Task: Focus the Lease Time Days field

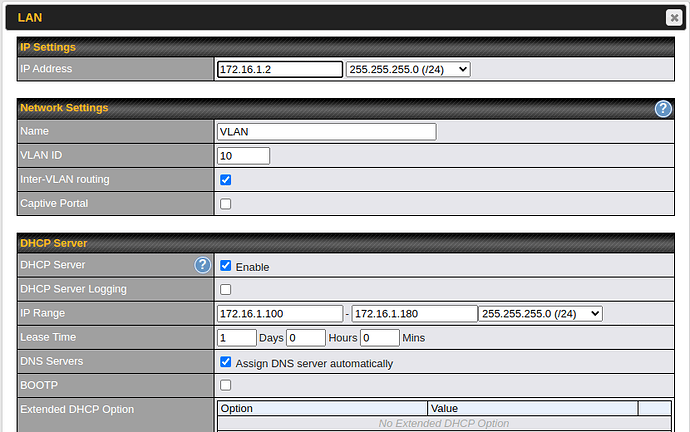Action: (x=237, y=338)
